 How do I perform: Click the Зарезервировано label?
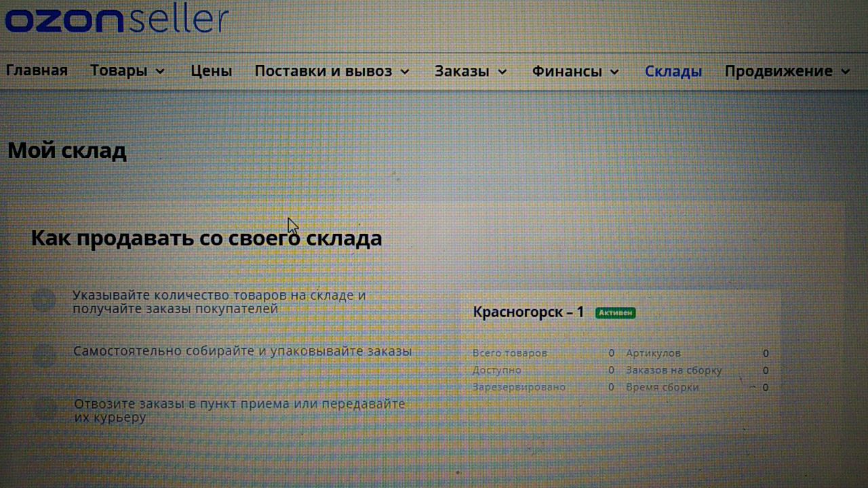[519, 387]
